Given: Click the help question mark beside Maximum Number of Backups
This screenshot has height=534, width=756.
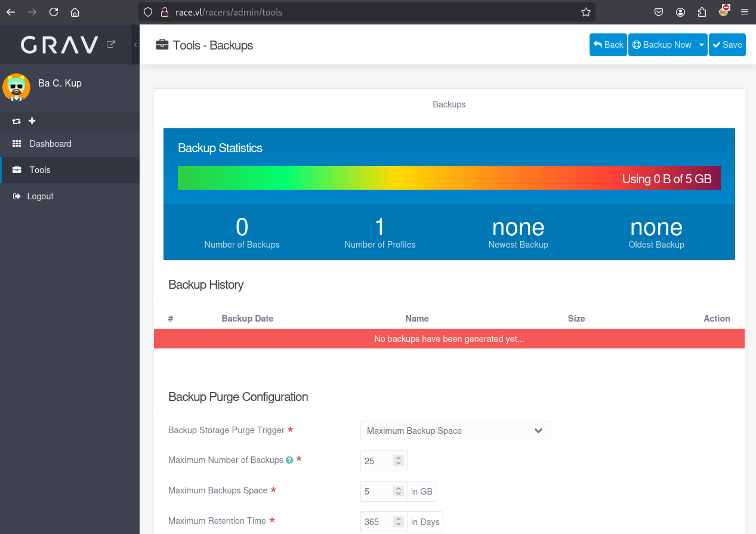Looking at the screenshot, I should (289, 460).
